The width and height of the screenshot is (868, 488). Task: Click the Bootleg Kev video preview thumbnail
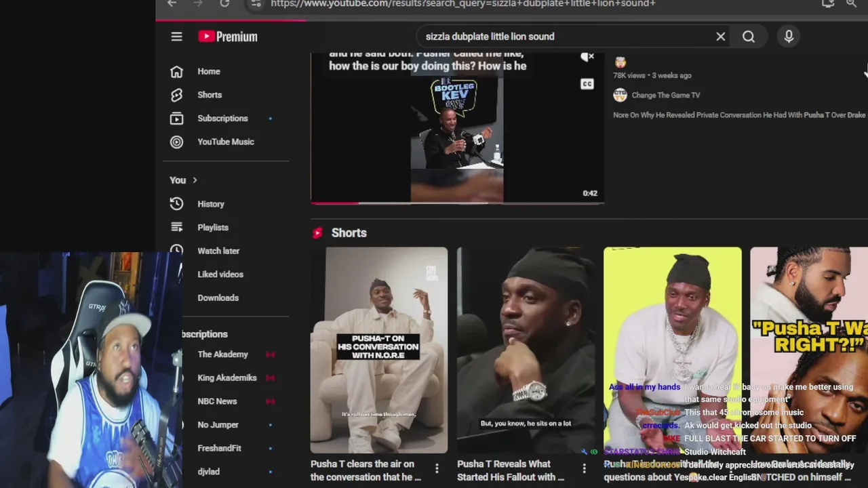tap(457, 128)
